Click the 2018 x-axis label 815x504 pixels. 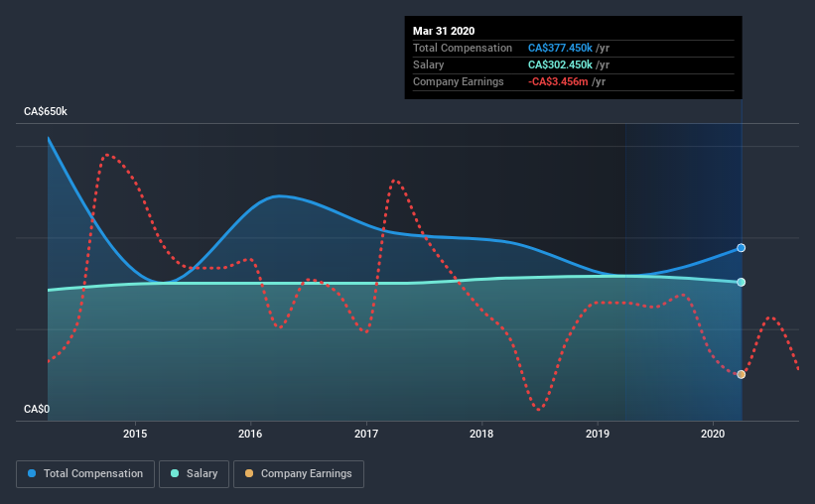pos(481,434)
